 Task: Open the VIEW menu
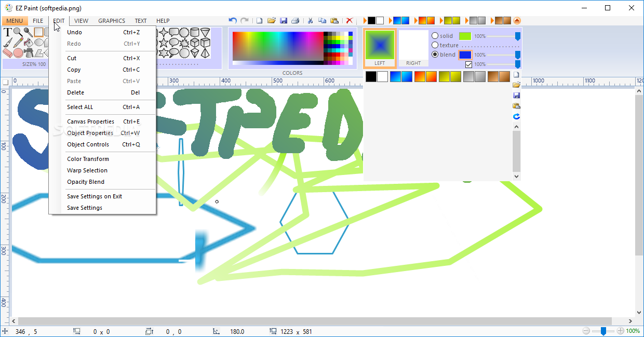(81, 21)
